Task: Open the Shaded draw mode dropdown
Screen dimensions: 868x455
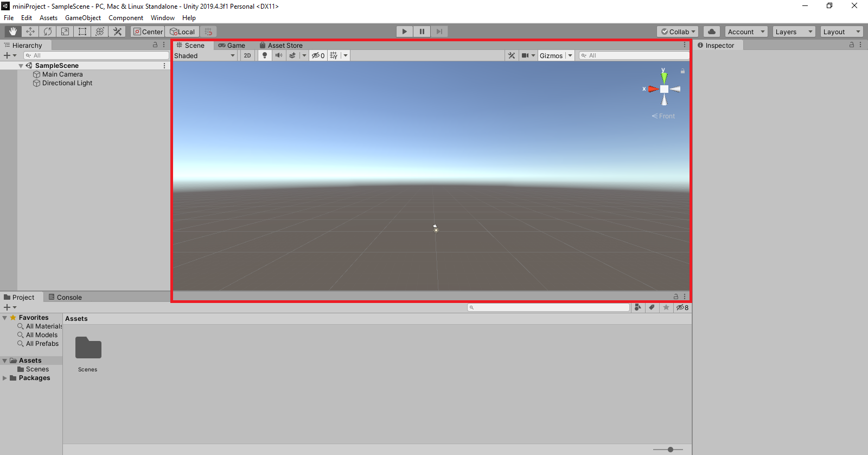Action: (x=205, y=55)
